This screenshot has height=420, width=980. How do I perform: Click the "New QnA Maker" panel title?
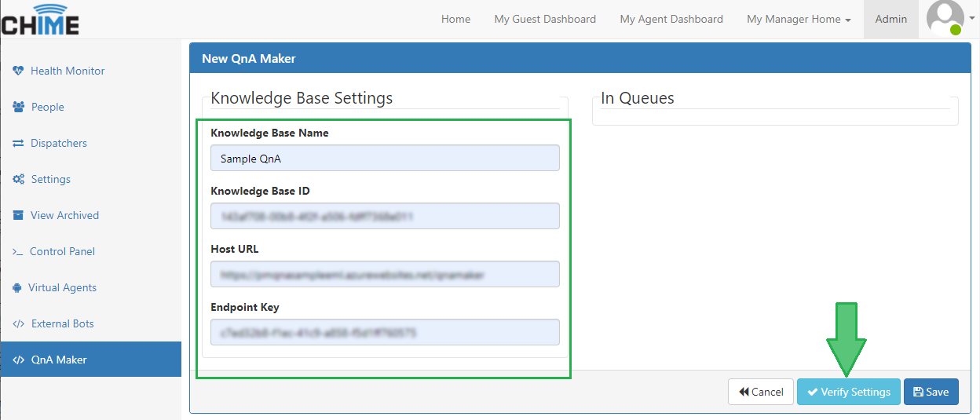pos(249,58)
